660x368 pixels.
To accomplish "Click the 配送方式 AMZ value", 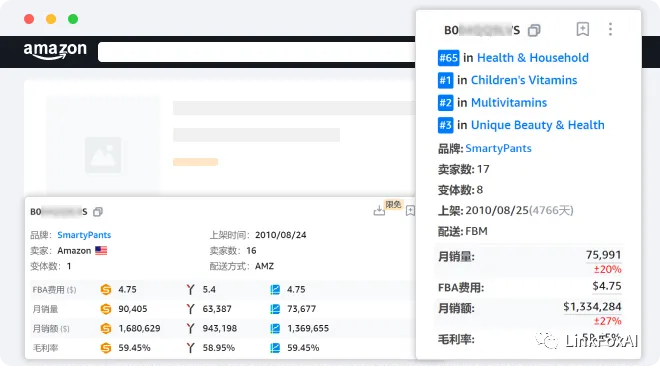I will point(264,266).
